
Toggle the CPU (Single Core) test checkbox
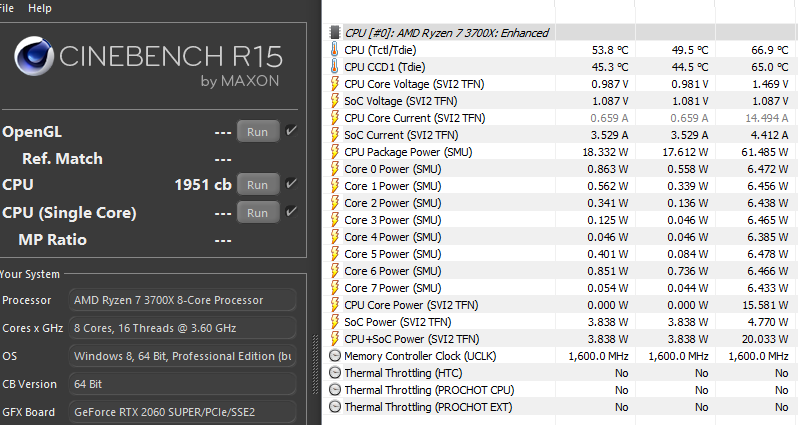pyautogui.click(x=291, y=211)
